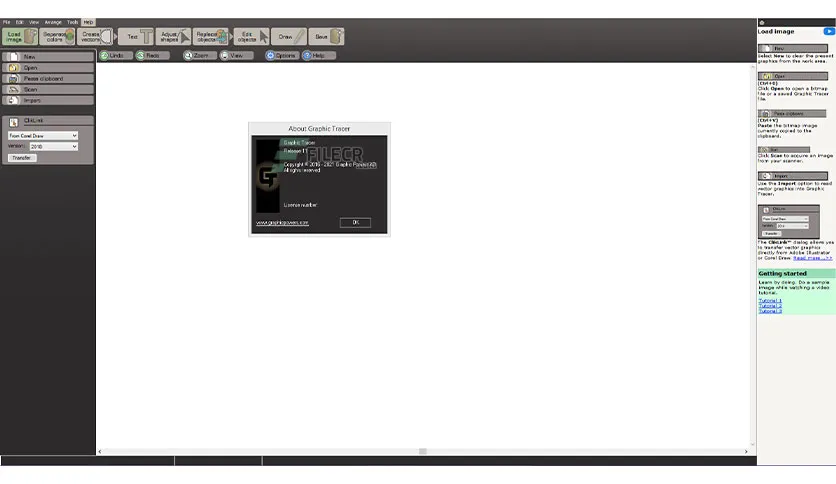Viewport: 836px width, 484px height.
Task: Open Options in secondary toolbar
Action: [x=282, y=55]
